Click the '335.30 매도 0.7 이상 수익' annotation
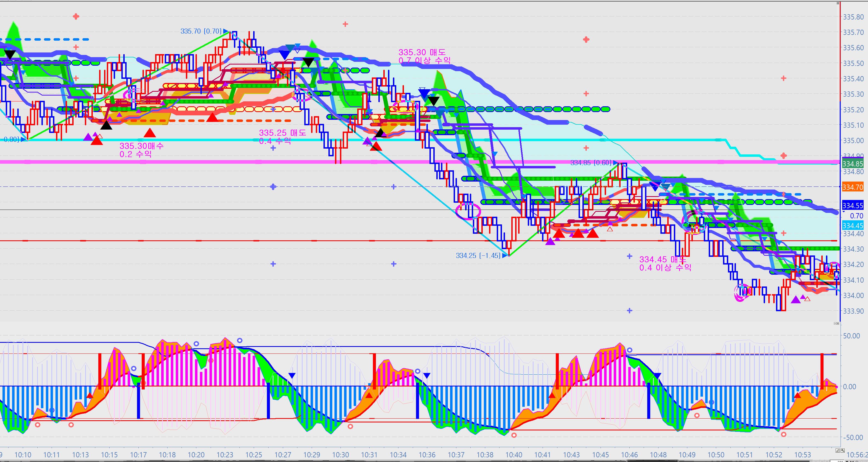 click(x=424, y=56)
